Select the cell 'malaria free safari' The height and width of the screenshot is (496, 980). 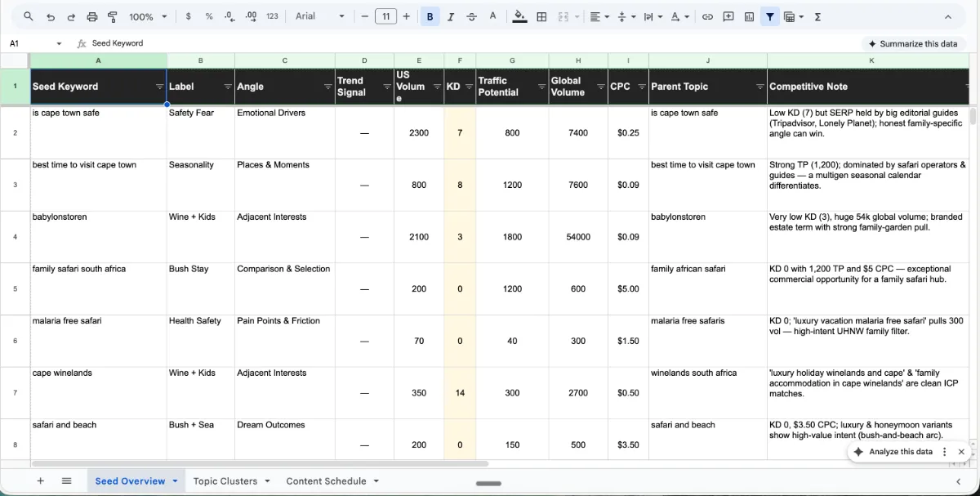(98, 341)
